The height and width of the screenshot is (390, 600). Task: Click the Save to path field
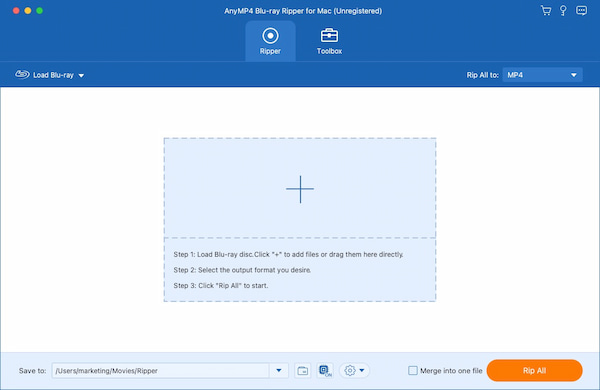[x=161, y=370]
